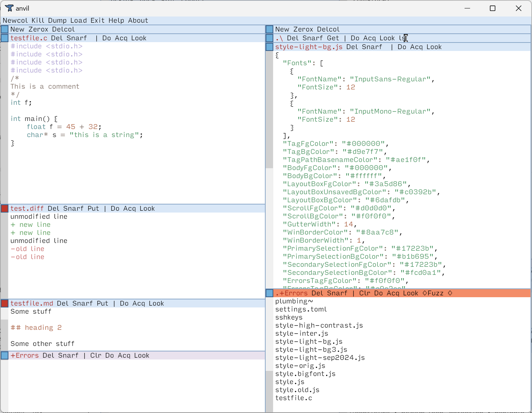
Task: Click style-orig.js in the listing
Action: coord(300,366)
